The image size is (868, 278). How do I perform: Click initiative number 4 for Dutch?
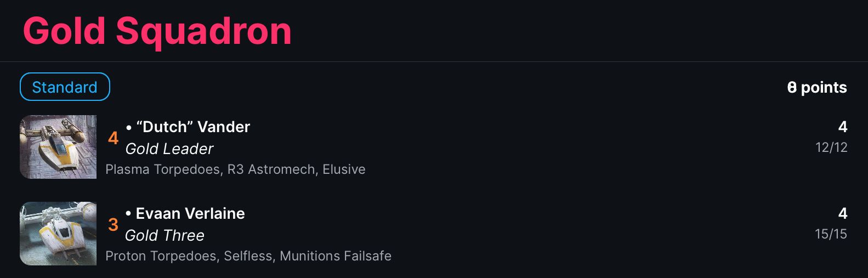[113, 138]
